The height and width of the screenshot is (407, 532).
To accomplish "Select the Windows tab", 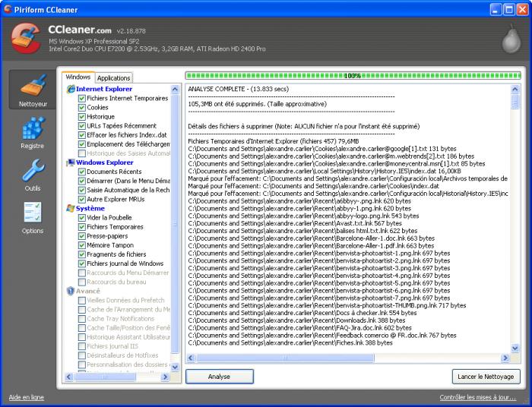I will pos(78,77).
